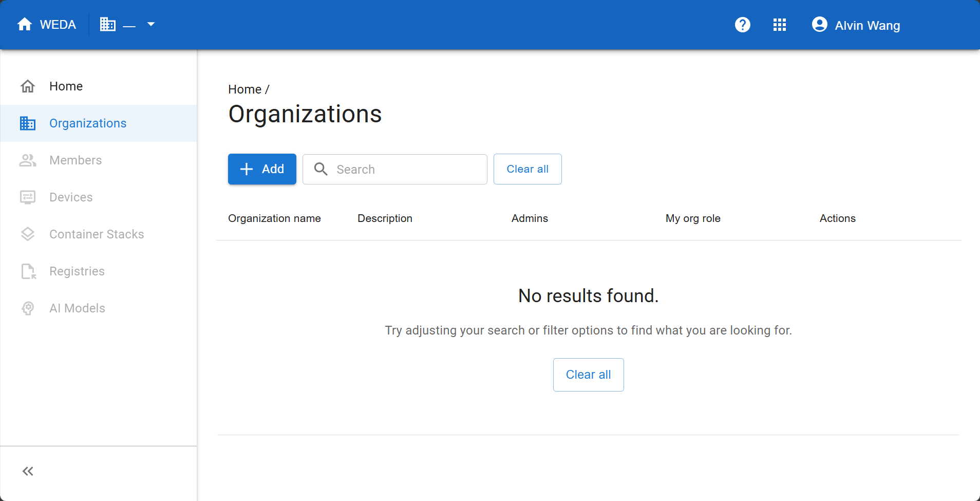Click the Registries file icon
This screenshot has height=501, width=980.
(29, 271)
